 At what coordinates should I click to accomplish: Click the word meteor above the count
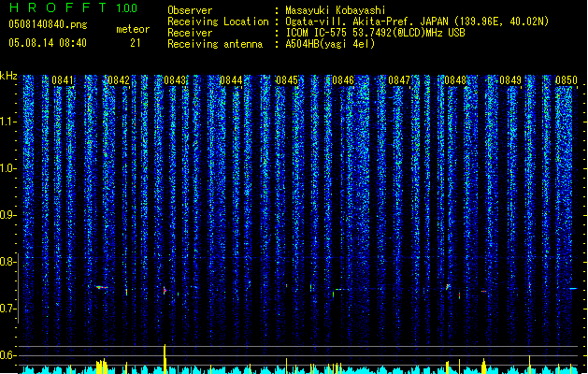pos(133,29)
